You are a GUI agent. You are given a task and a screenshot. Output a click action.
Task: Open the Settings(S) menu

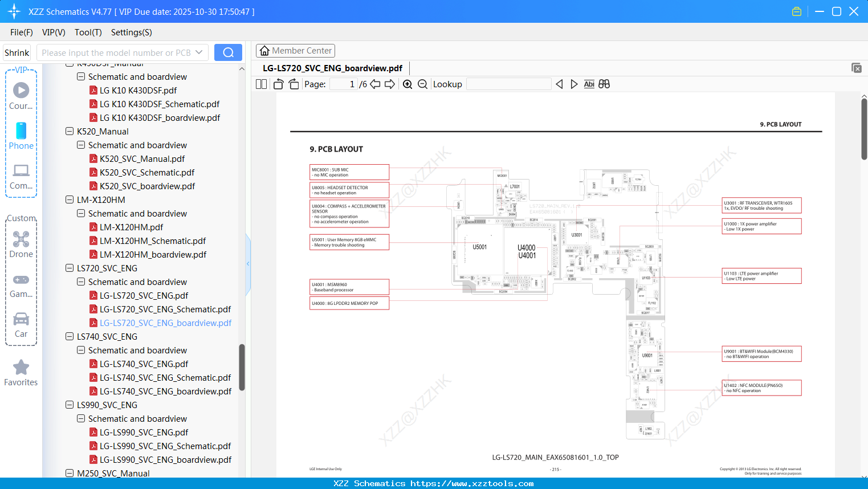coord(131,32)
